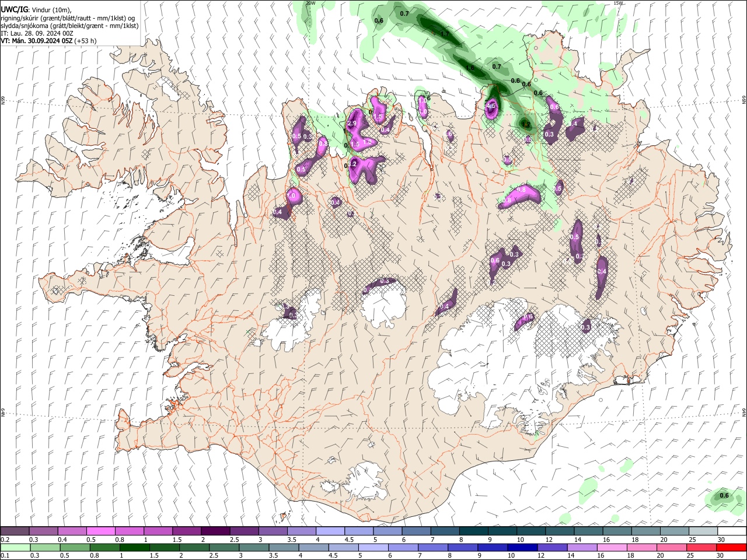This screenshot has height=560, width=747.
Task: Click the 4 swatch in upper snow legend row
Action: pyautogui.click(x=330, y=531)
